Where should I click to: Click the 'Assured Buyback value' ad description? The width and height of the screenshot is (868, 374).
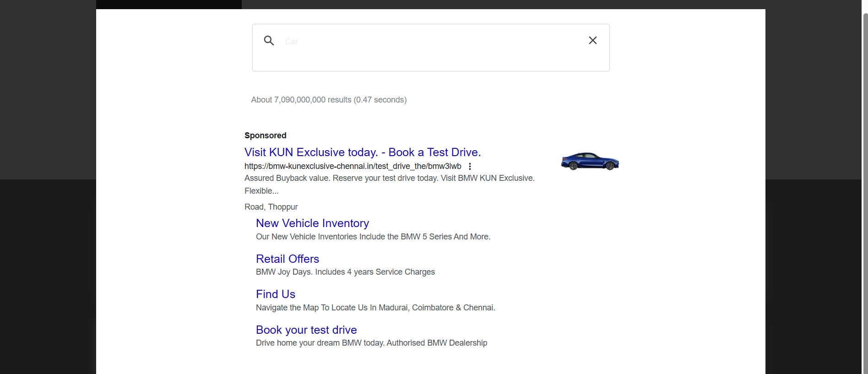point(390,184)
